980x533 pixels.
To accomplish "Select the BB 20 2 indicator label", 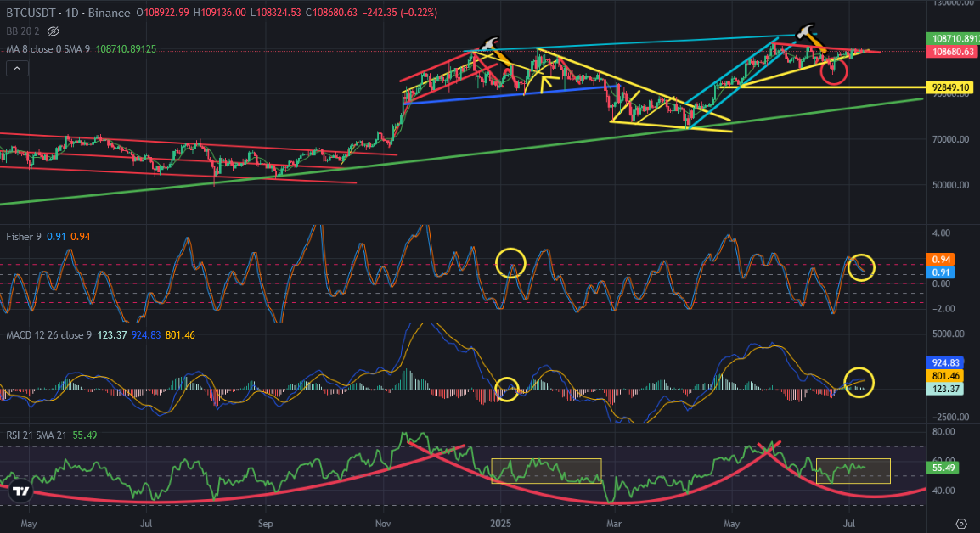I will 23,31.
